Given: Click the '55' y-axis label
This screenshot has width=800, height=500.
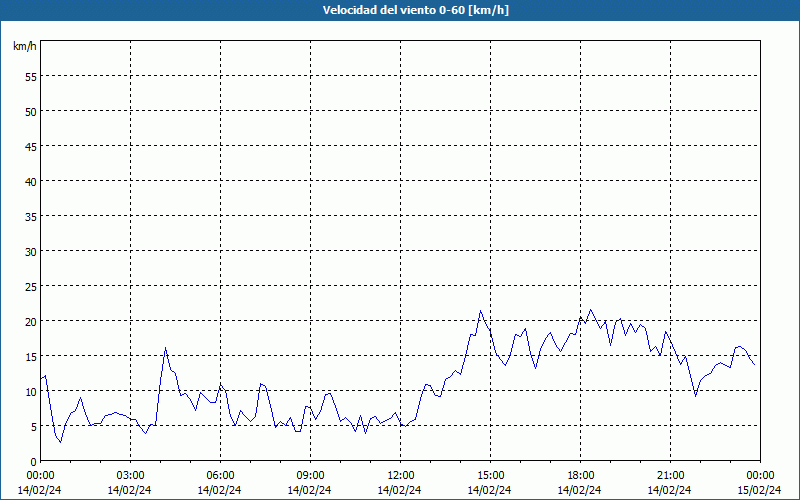Looking at the screenshot, I should [31, 76].
